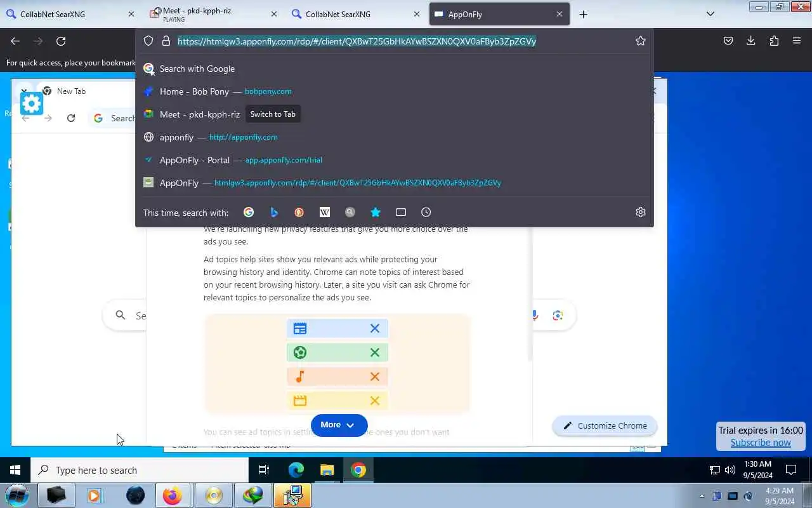Go back using Firefox back arrow
This screenshot has width=812, height=508.
tap(15, 41)
